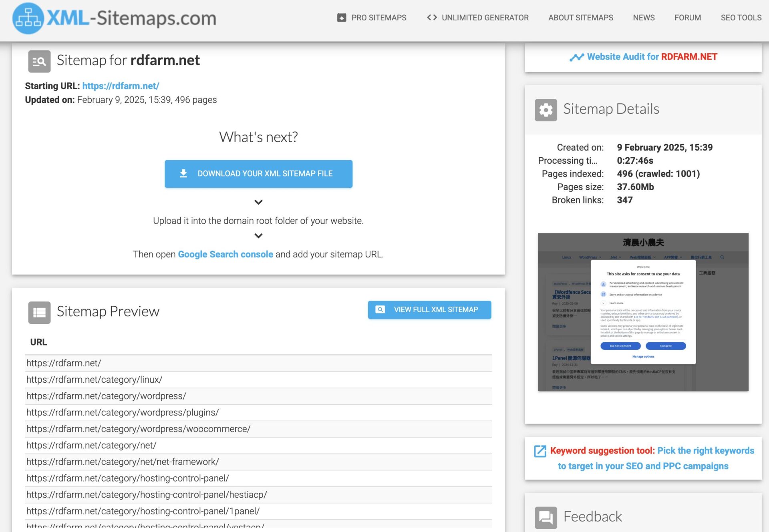Select the category/linux/ URL row
This screenshot has width=769, height=532.
tap(258, 379)
